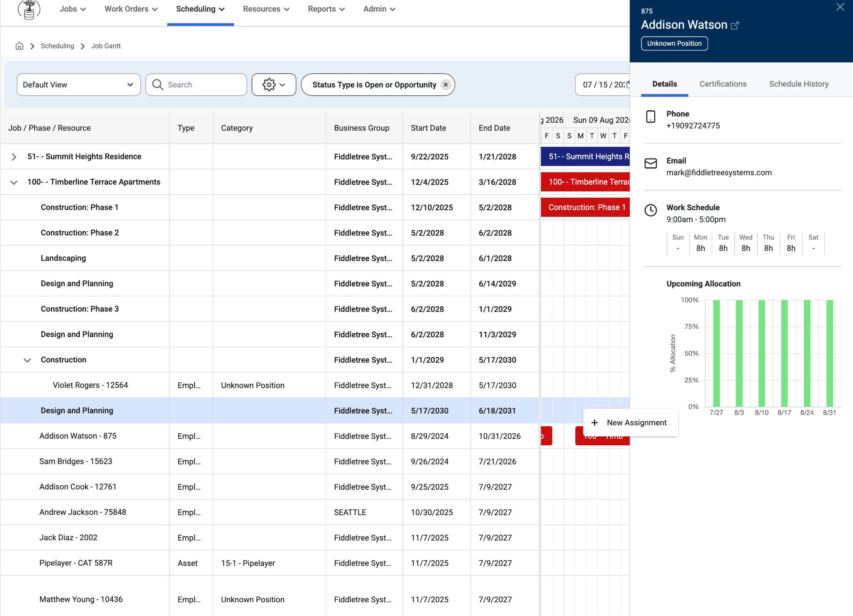The width and height of the screenshot is (853, 616).
Task: Click the red Construction: Phase 1 Gantt bar
Action: point(585,207)
